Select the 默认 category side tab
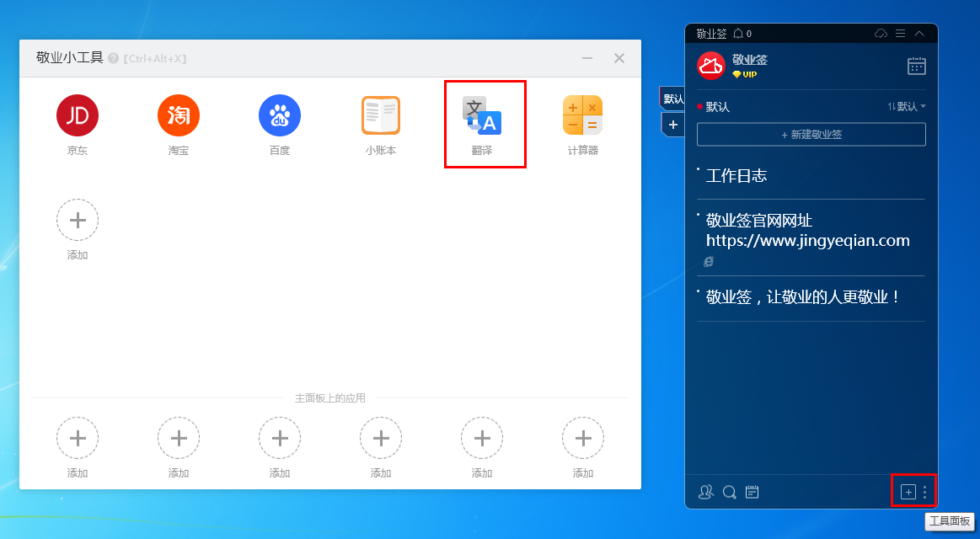Screen dimensions: 980x539 click(x=673, y=99)
